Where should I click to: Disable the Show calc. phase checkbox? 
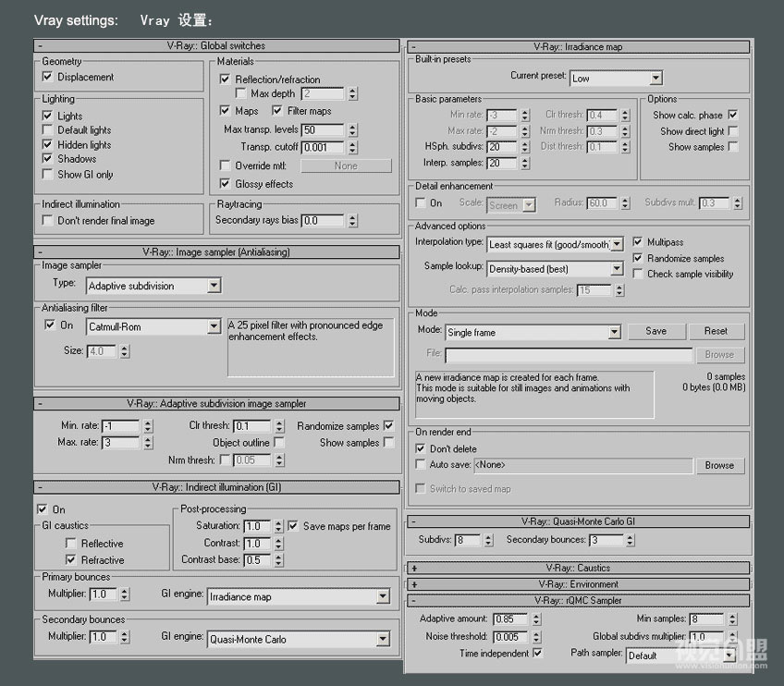point(733,116)
